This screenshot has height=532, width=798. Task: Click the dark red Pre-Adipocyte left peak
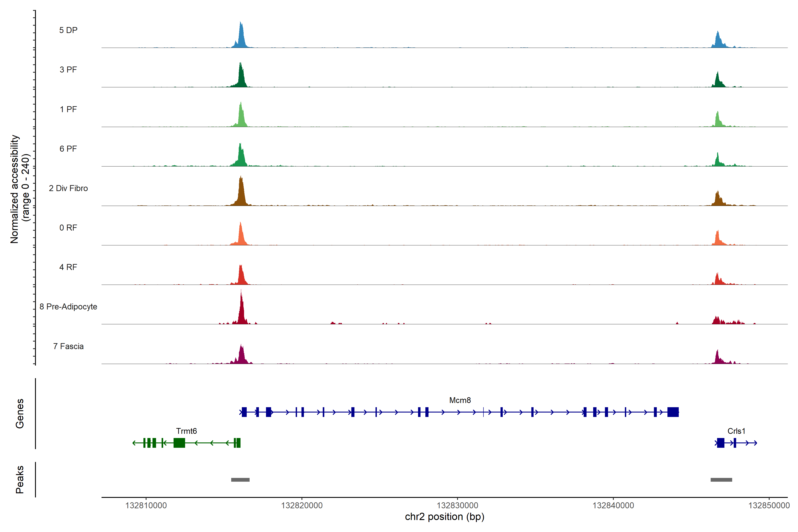click(x=241, y=314)
